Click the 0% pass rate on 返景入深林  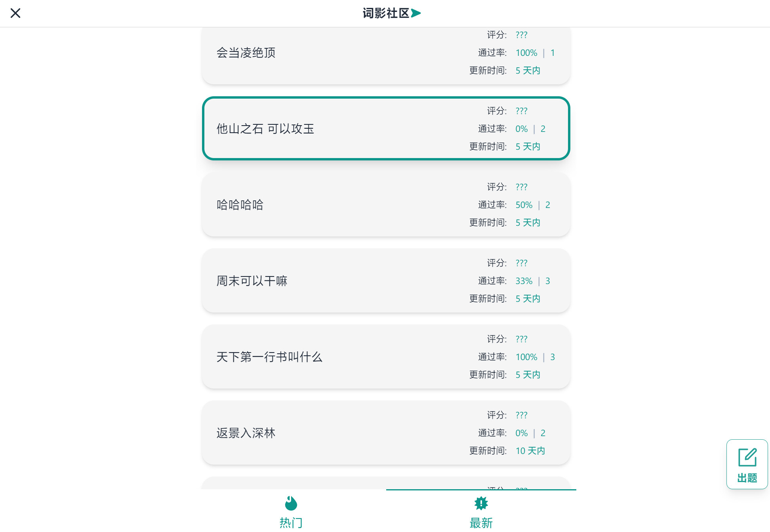(521, 433)
